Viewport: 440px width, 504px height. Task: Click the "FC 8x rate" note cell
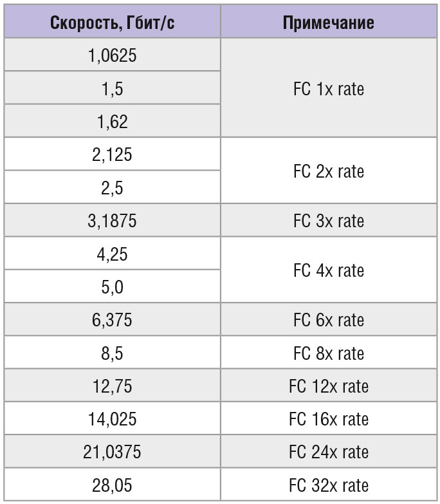(328, 353)
